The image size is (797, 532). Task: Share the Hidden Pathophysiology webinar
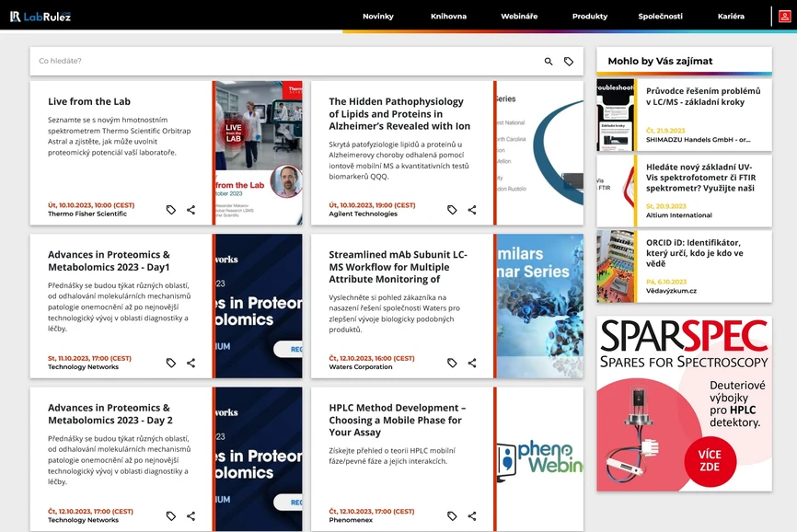[x=472, y=210]
